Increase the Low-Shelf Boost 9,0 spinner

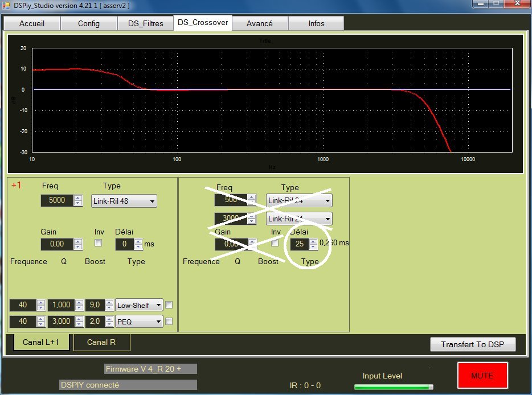108,303
